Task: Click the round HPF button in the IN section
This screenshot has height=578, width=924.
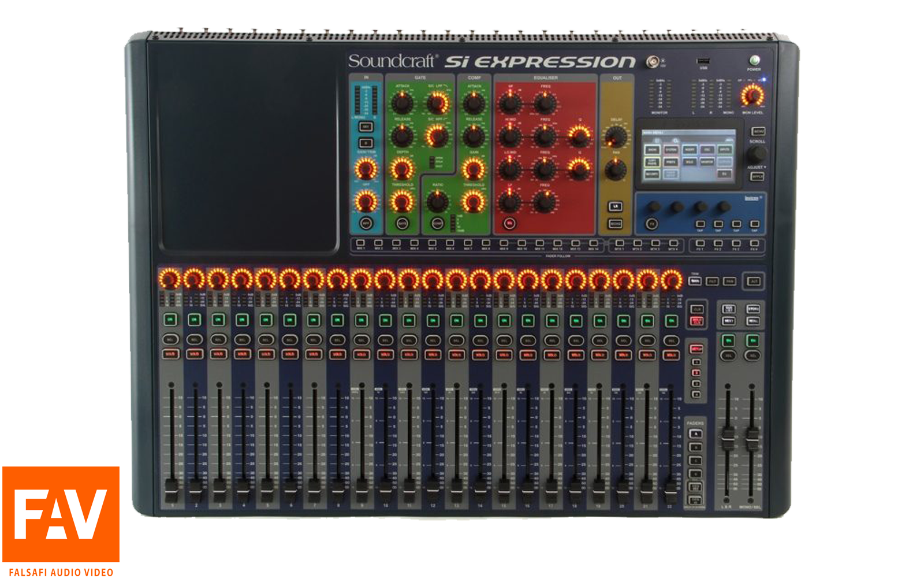Action: (366, 223)
